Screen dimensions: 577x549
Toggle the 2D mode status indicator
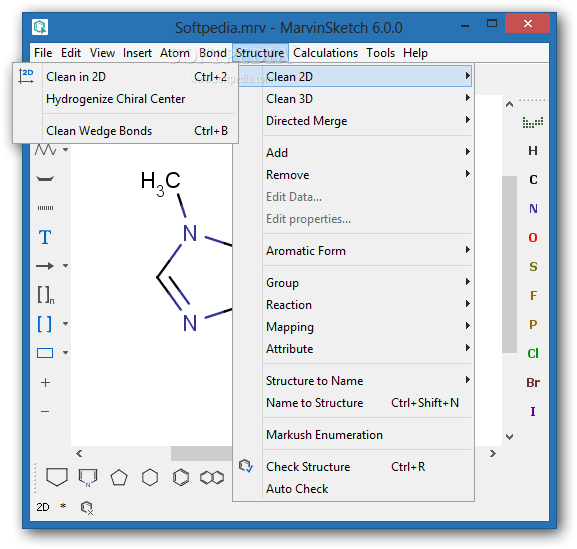coord(43,507)
